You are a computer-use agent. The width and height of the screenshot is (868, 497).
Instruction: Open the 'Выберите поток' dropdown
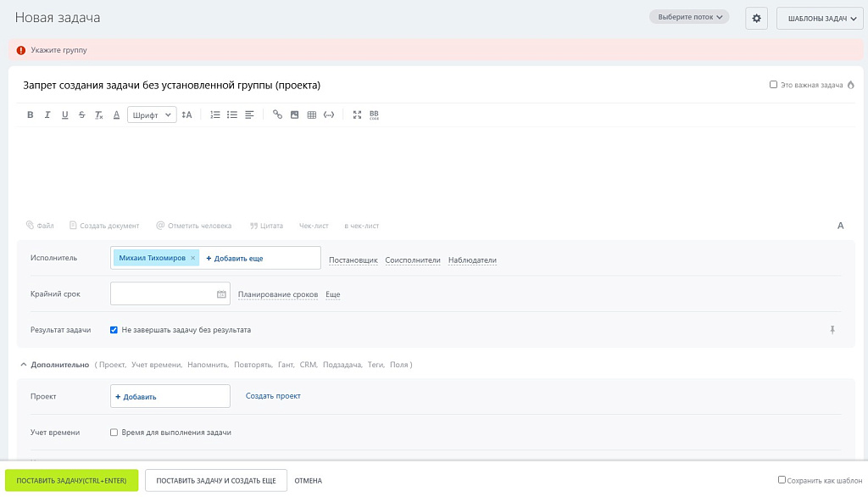point(689,17)
